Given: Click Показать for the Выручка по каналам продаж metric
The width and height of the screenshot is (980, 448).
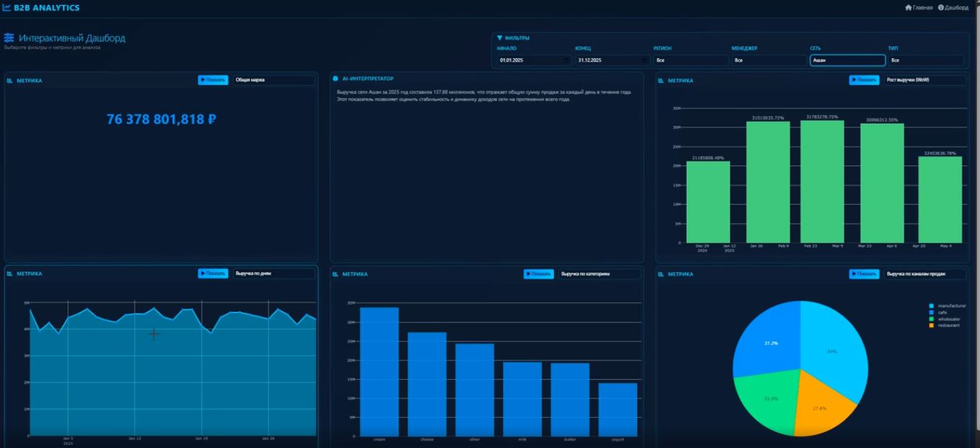Looking at the screenshot, I should (864, 274).
